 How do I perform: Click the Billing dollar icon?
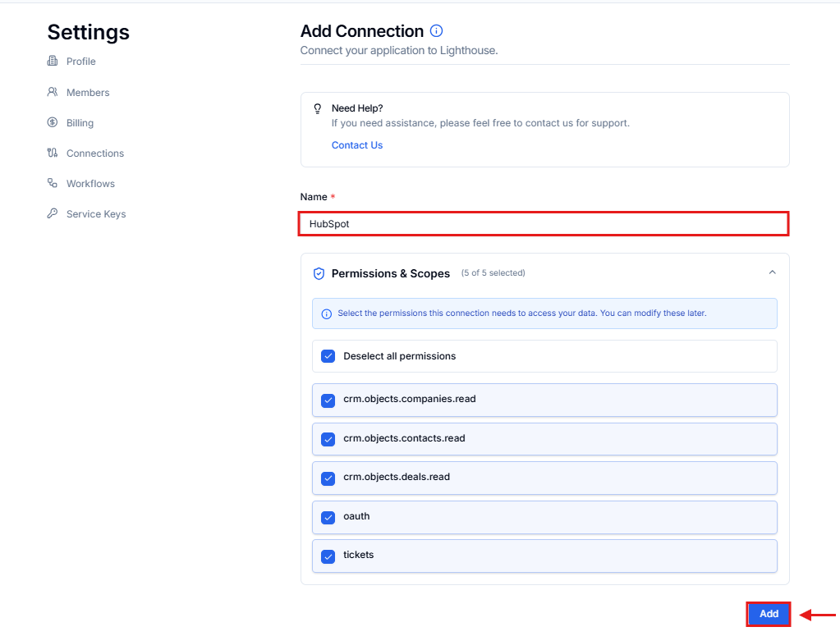[x=53, y=122]
